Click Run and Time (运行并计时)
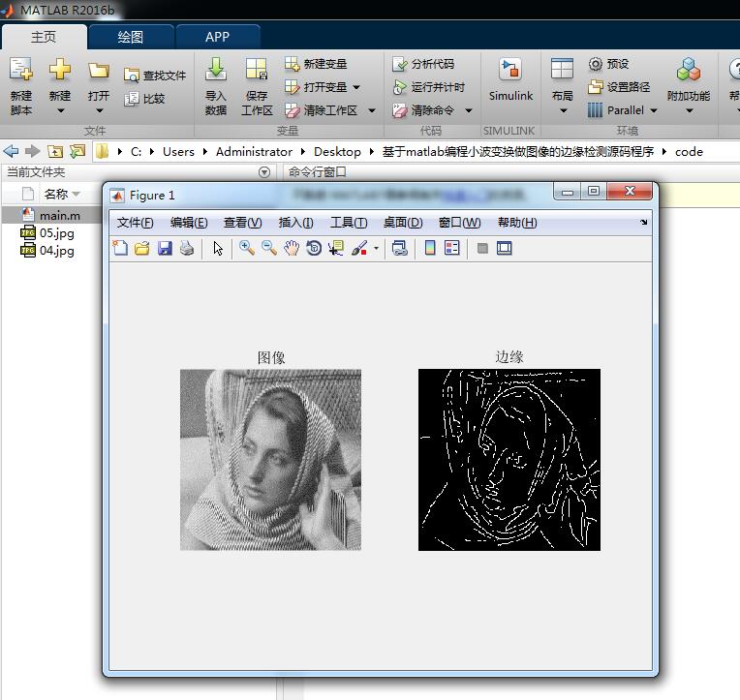The width and height of the screenshot is (740, 700). [428, 87]
